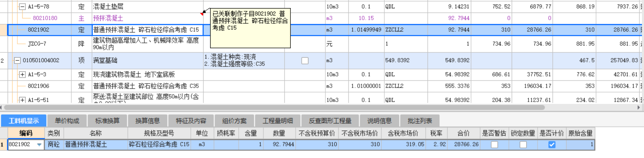Click the 编码 column header

coord(26,133)
